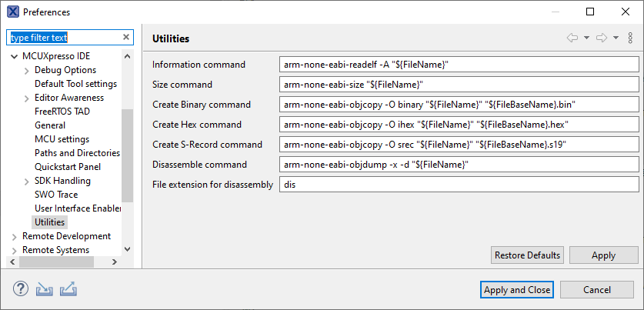Expand the Debug Options node
Viewport: 644px width, 310px height.
[x=27, y=71]
